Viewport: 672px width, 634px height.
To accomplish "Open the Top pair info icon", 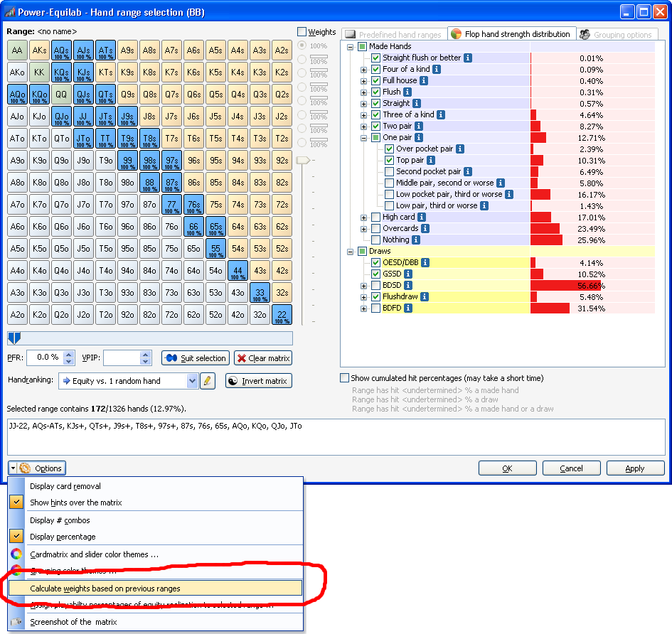I will 431,160.
